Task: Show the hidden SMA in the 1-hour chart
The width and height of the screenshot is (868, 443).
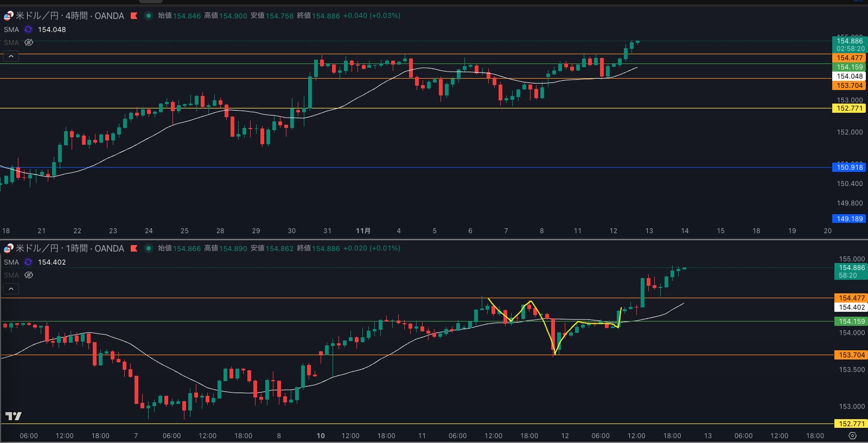Action: [29, 275]
